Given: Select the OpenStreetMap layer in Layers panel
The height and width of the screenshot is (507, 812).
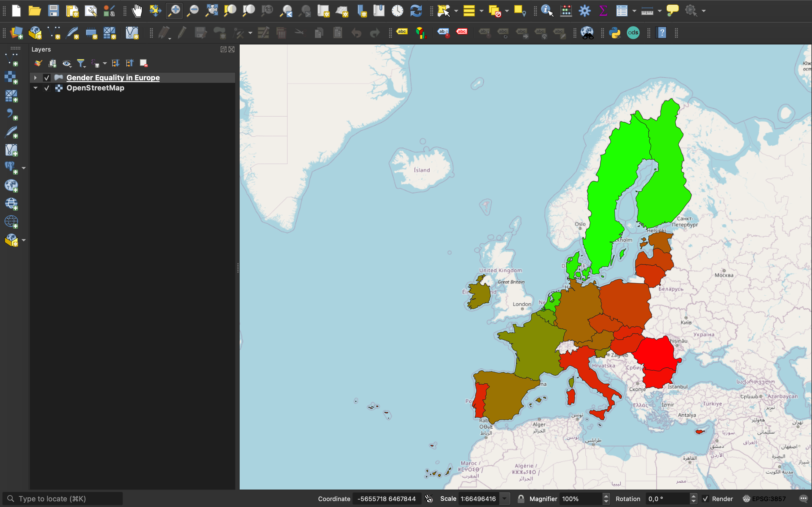Looking at the screenshot, I should 95,88.
